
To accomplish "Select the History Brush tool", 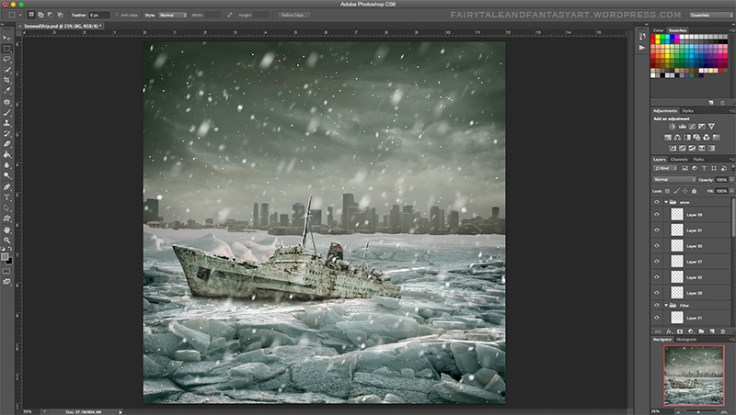I will pyautogui.click(x=7, y=134).
